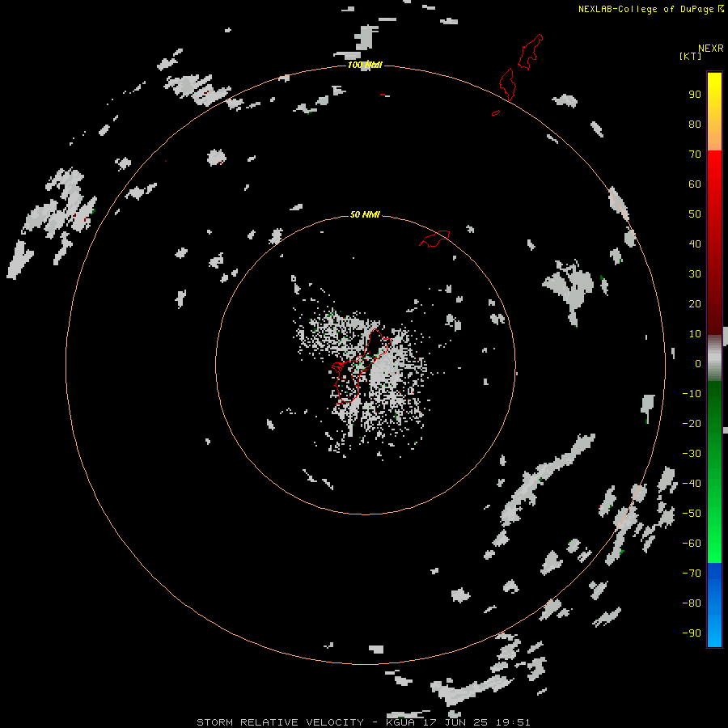Click the STORM RELATIVE VELOCITY caption text
Screen dimensions: 728x728
point(280,722)
